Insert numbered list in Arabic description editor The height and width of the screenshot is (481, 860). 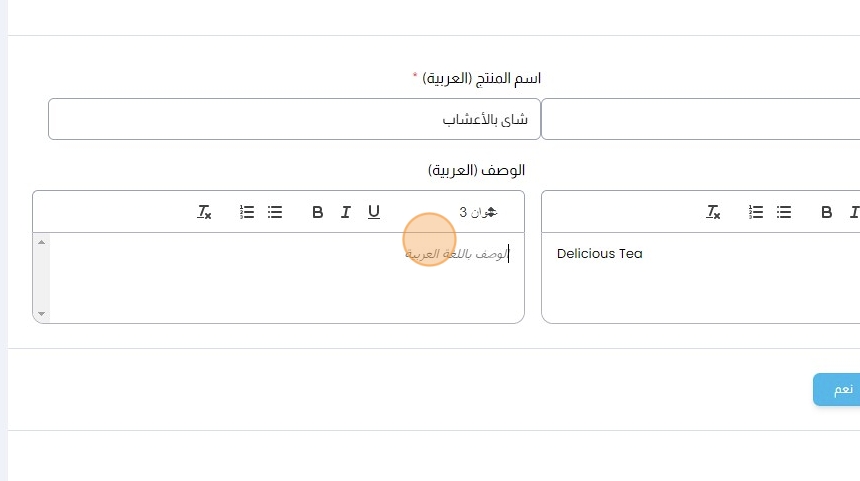point(248,212)
